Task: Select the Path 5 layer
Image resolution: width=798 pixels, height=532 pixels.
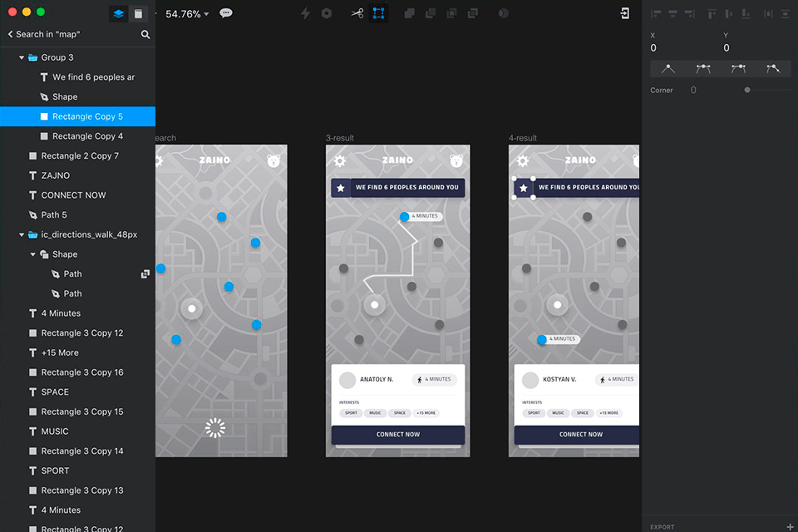Action: click(77, 214)
